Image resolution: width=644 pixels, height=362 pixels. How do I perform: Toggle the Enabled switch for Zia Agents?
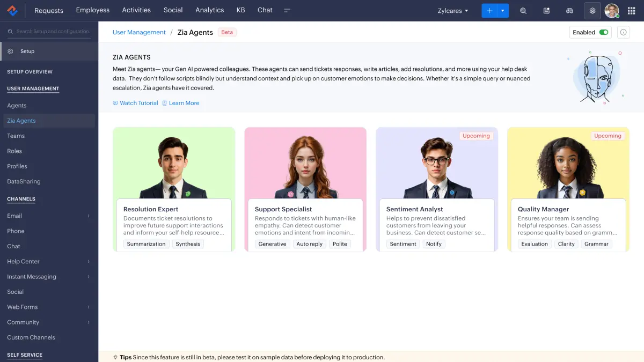[x=604, y=32]
